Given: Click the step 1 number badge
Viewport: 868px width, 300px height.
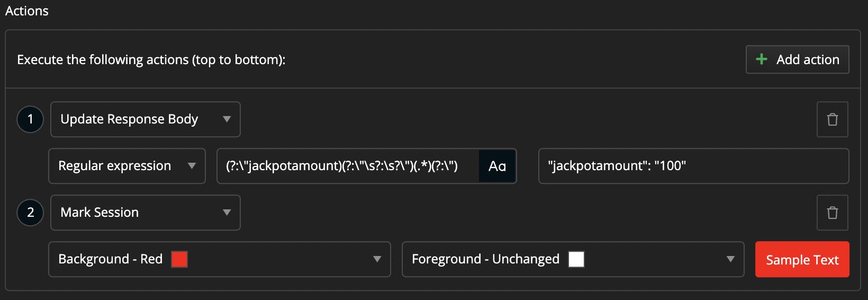Looking at the screenshot, I should [30, 119].
